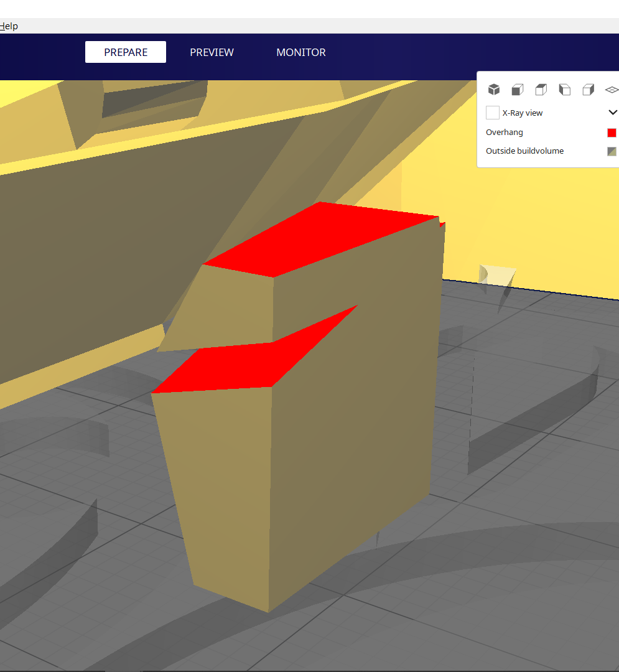Click the Outside buildvolume color swatch
This screenshot has height=672, width=619.
coord(612,151)
